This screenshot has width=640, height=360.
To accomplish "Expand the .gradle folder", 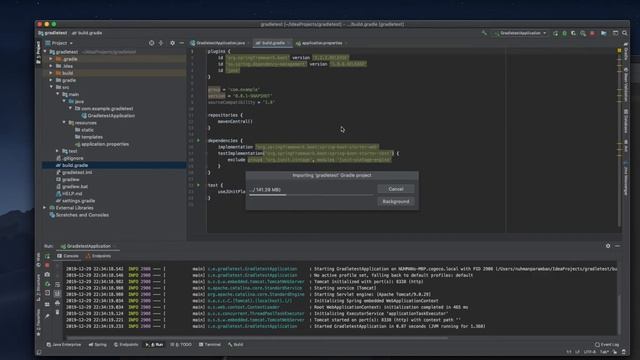I will (x=51, y=59).
